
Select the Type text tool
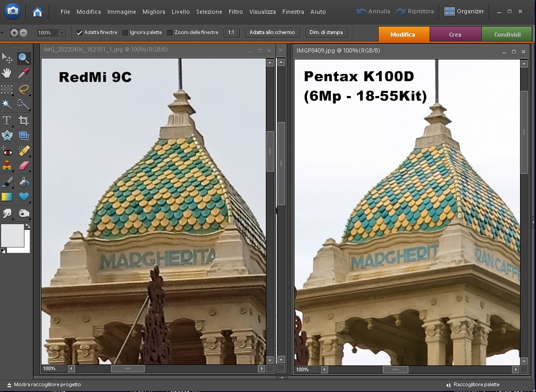point(7,121)
